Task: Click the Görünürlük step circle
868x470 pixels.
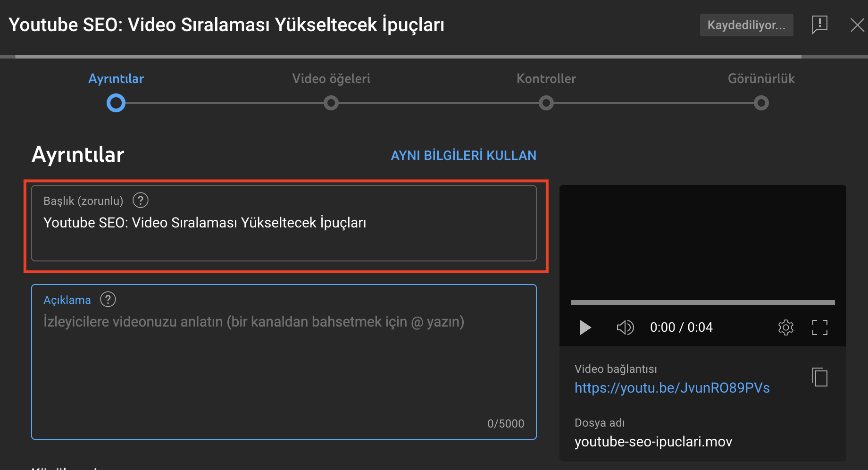Action: coord(761,103)
